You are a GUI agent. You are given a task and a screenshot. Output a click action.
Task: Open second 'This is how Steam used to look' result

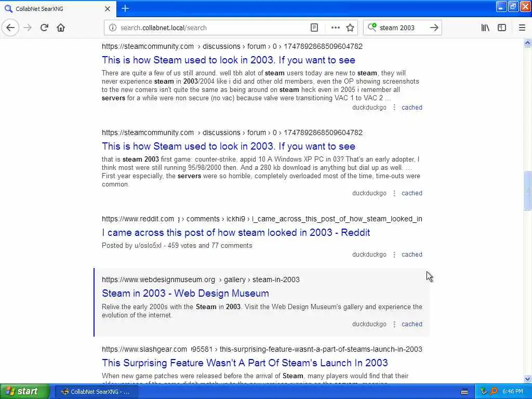pos(229,146)
